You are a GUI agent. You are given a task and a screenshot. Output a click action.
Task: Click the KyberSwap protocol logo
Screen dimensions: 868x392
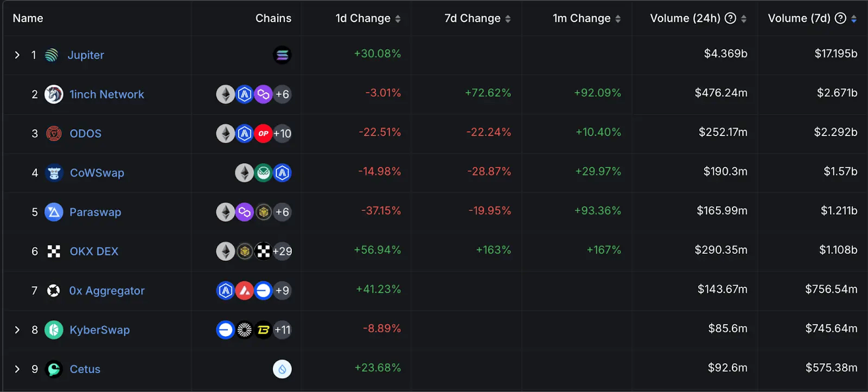point(54,330)
